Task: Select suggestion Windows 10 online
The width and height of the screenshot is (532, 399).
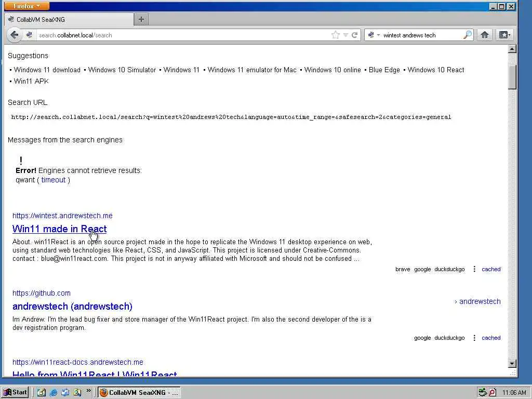Action: click(332, 70)
